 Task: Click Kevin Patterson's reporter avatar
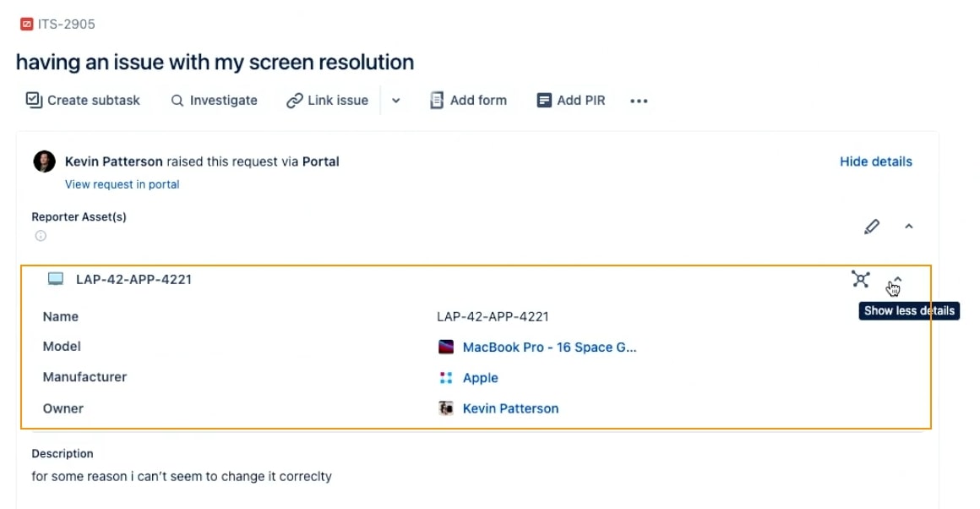click(45, 161)
